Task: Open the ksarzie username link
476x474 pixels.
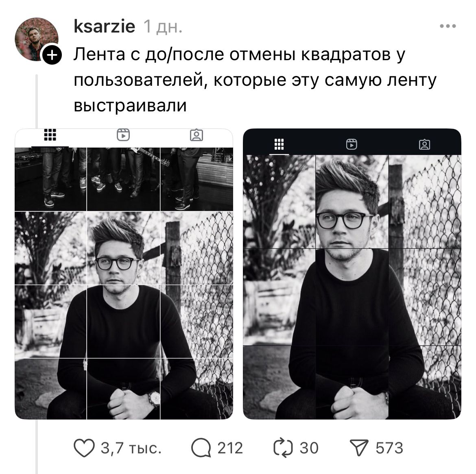Action: pos(105,26)
